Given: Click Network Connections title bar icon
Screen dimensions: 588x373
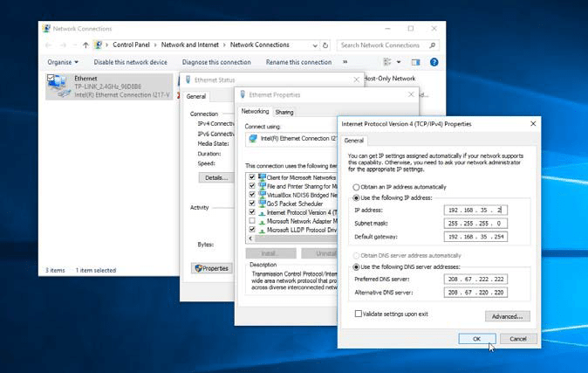Looking at the screenshot, I should coord(46,29).
